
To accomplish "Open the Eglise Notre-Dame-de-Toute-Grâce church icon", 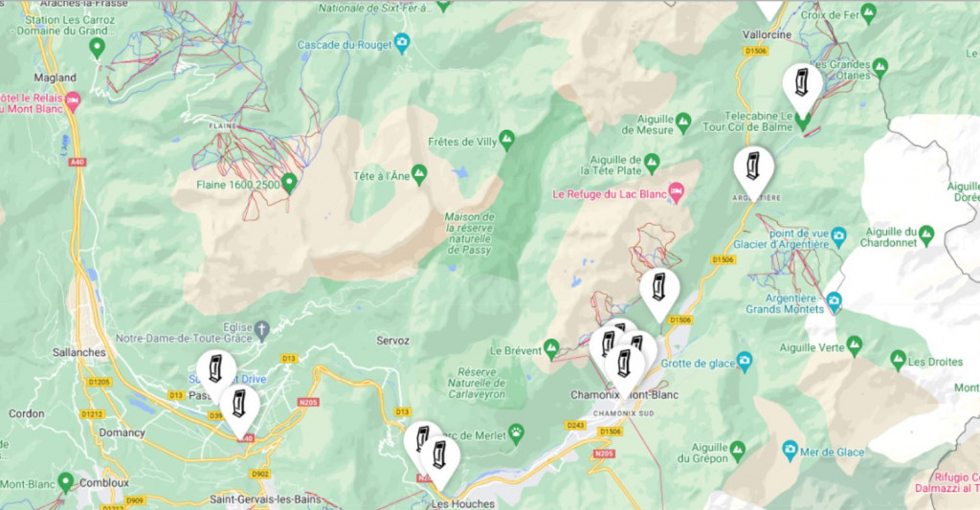I will coord(261,329).
